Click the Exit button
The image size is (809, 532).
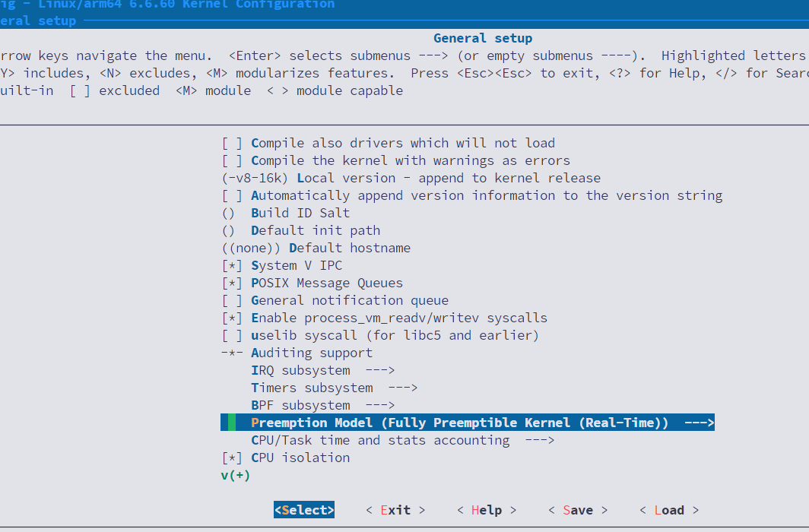395,510
